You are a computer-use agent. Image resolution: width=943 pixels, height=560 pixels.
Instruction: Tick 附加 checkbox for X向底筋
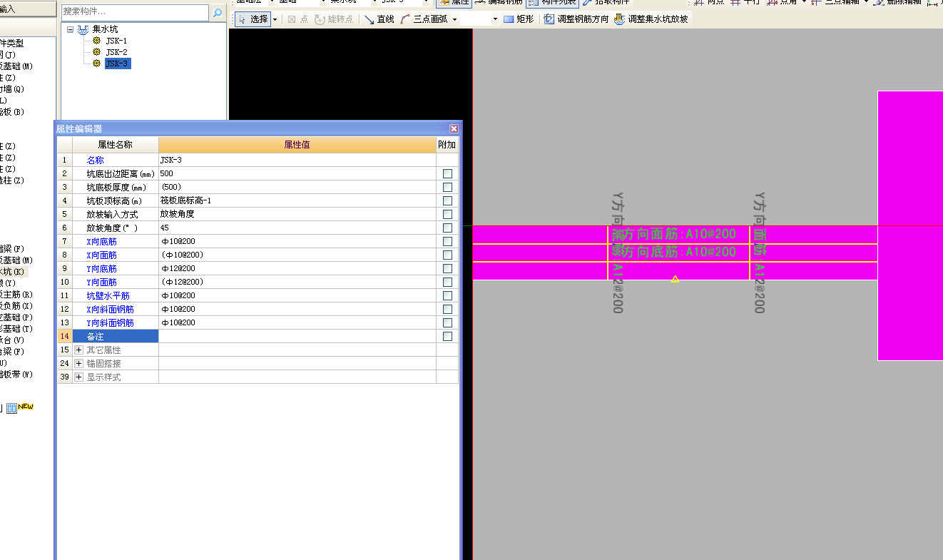(447, 241)
